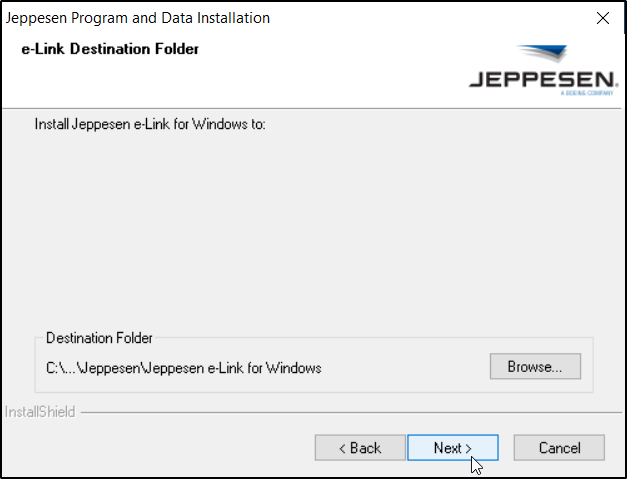Click the InstallShield label
627x479 pixels.
tap(40, 411)
